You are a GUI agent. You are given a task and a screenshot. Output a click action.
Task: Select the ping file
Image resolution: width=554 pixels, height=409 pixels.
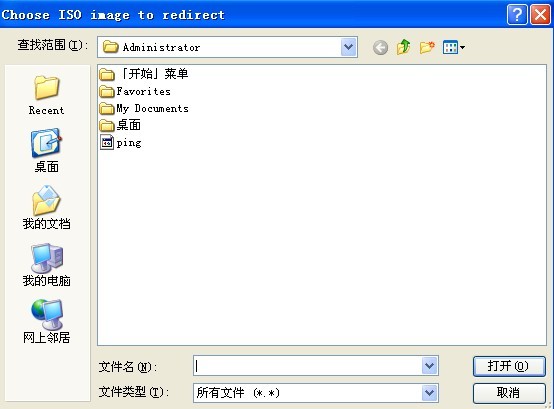click(x=120, y=143)
